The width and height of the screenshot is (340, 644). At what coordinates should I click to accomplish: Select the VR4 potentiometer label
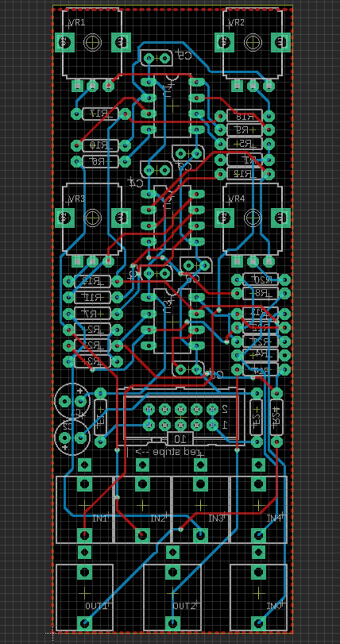click(x=238, y=199)
